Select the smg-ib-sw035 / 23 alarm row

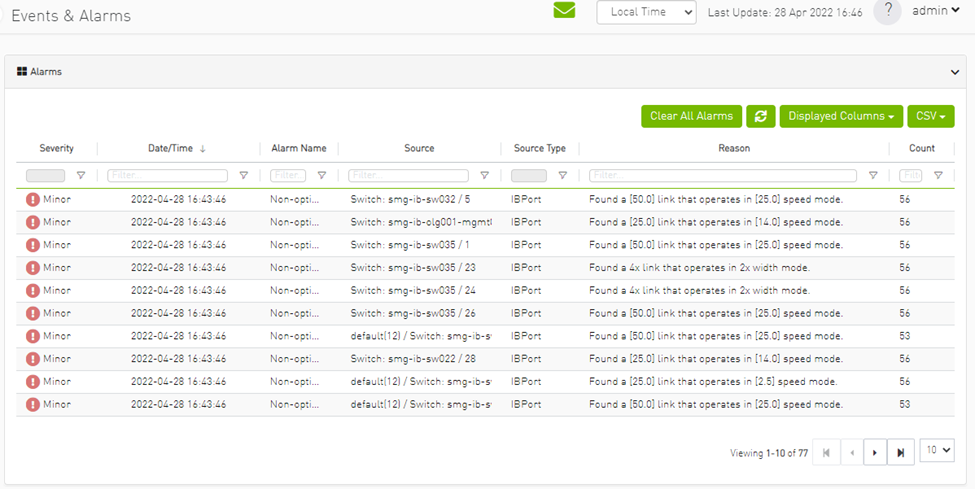(412, 267)
